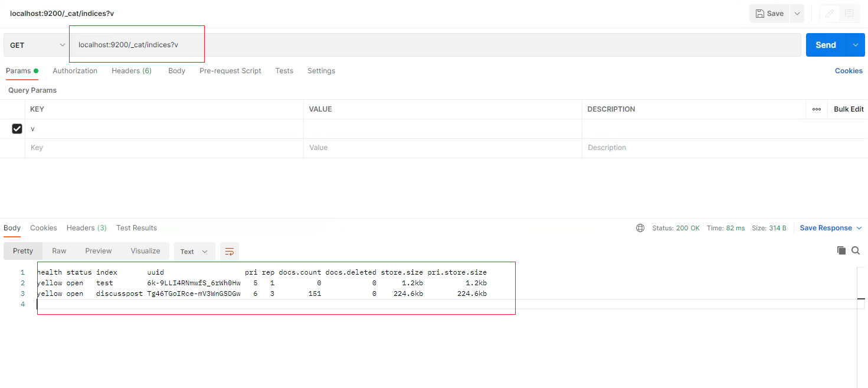This screenshot has width=868, height=388.
Task: Select the response Body tab
Action: 12,228
